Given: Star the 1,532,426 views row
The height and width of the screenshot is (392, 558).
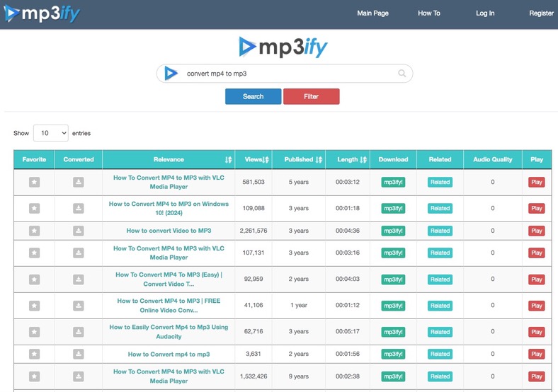Looking at the screenshot, I should pos(34,376).
